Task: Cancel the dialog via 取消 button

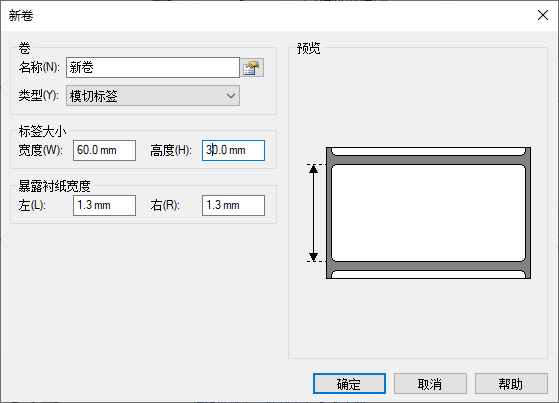Action: click(x=430, y=384)
